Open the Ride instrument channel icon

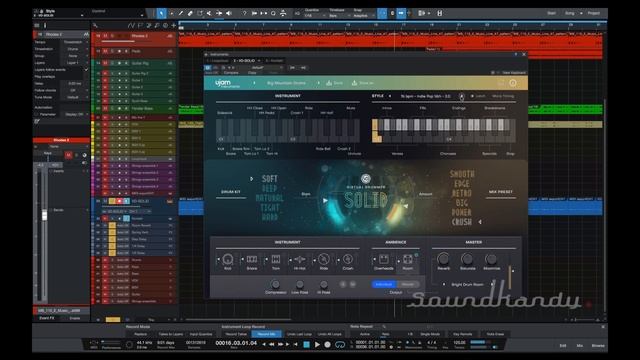(324, 259)
